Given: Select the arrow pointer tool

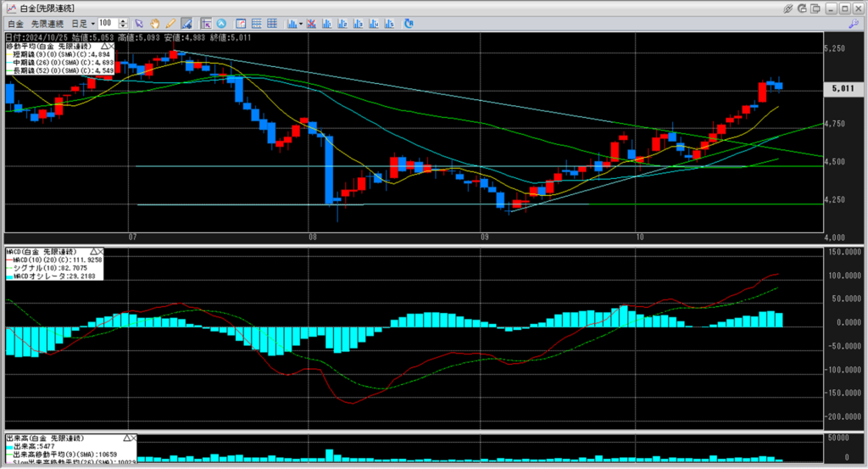Looking at the screenshot, I should pos(140,24).
